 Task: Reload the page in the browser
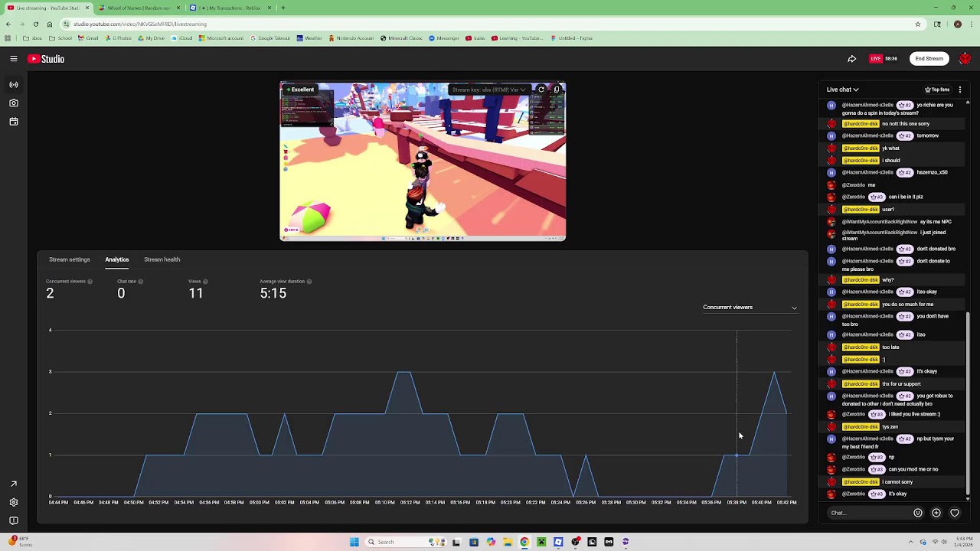(34, 24)
